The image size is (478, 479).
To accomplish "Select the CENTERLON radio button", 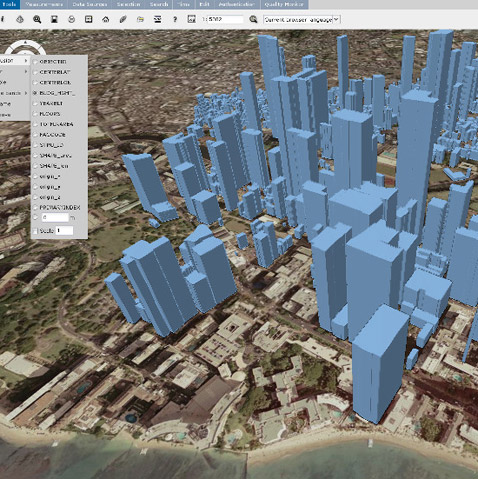I will point(35,82).
